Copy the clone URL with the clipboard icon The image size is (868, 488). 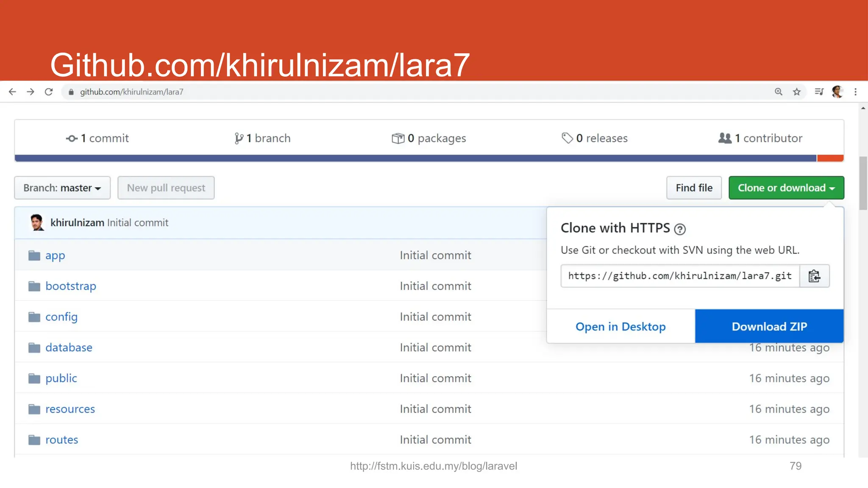click(x=814, y=276)
